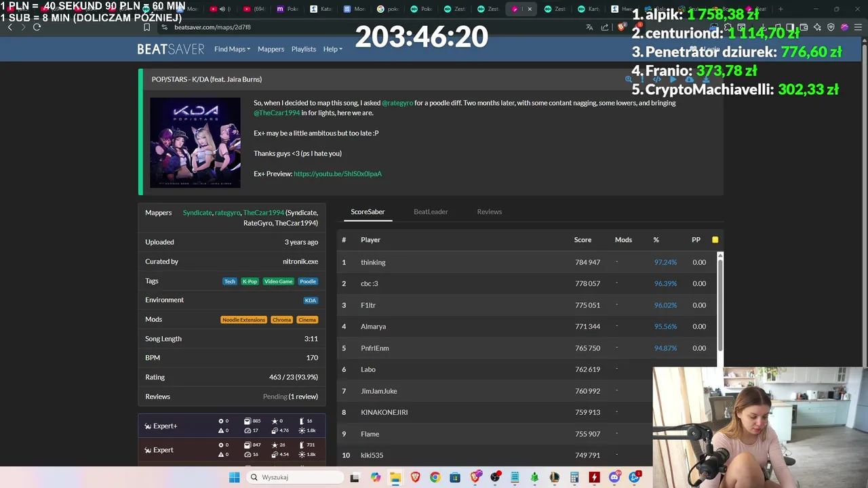Open Leo AI sparkle icon
Screen dimensions: 868x488
(817, 27)
